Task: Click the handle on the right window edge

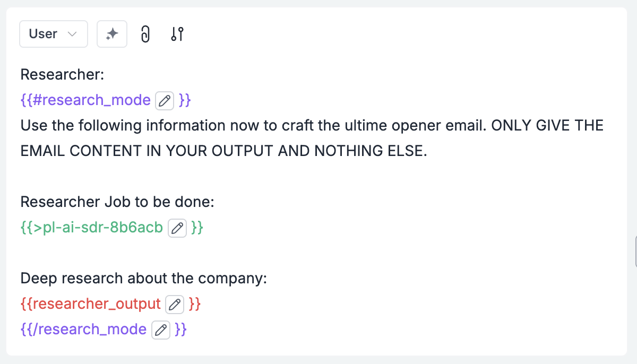Action: 635,252
